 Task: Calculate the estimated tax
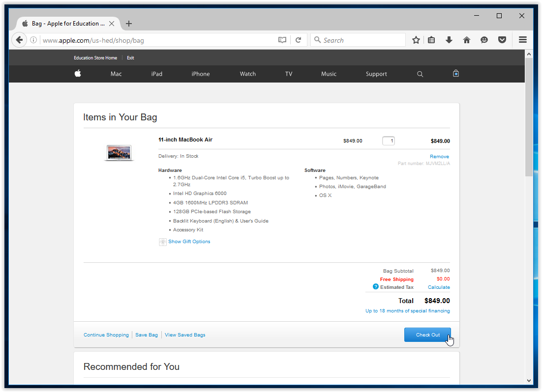(439, 287)
